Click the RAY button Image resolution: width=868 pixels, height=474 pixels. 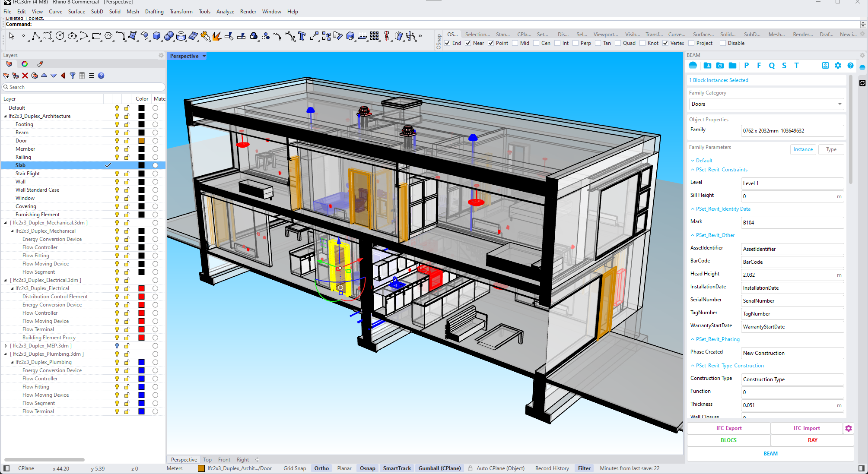tap(812, 440)
